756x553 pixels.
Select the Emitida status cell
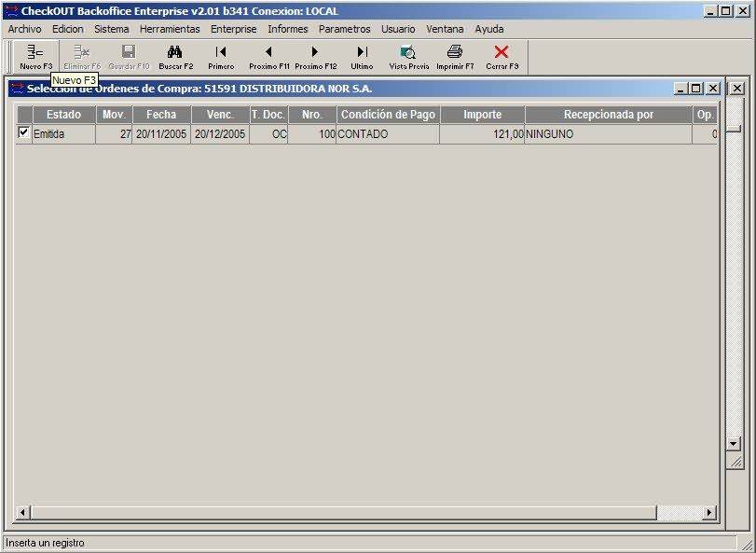click(x=63, y=134)
